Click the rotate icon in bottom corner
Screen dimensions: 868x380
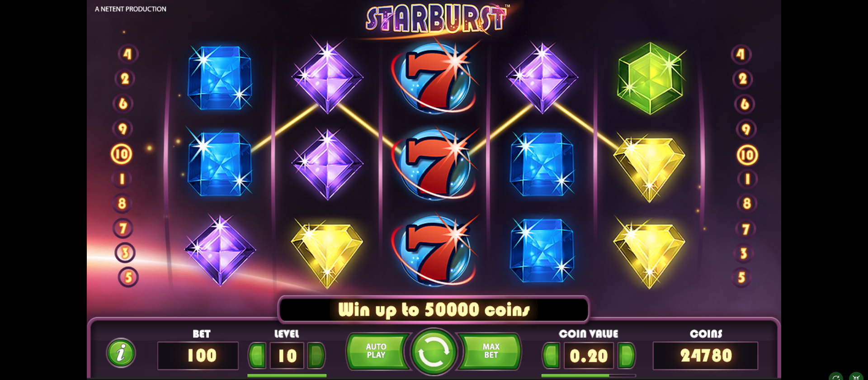(x=836, y=376)
